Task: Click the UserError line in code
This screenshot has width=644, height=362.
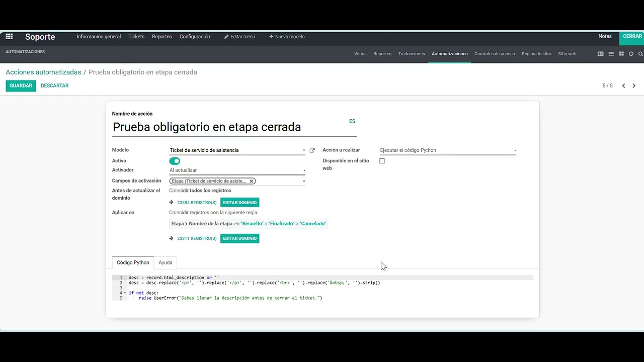Action: point(230,298)
